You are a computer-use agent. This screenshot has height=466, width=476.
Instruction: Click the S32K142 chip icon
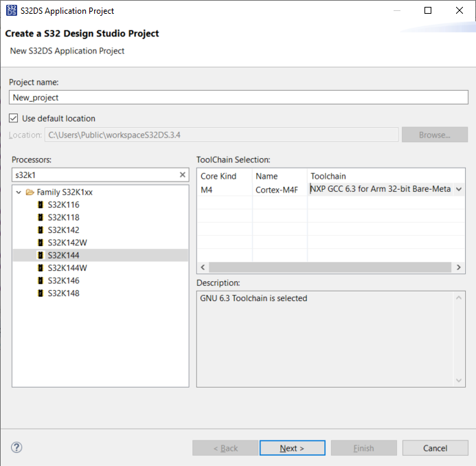[41, 230]
